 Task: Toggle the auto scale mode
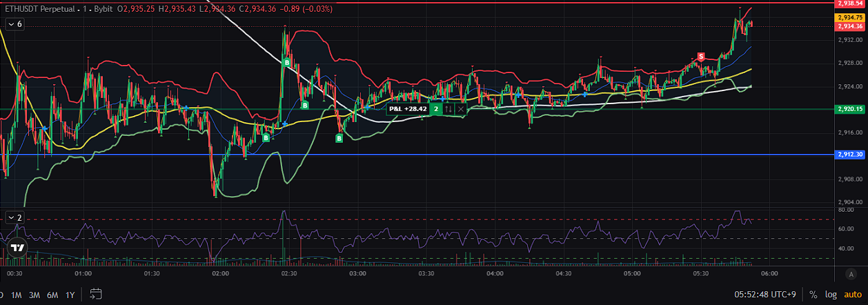point(851,295)
